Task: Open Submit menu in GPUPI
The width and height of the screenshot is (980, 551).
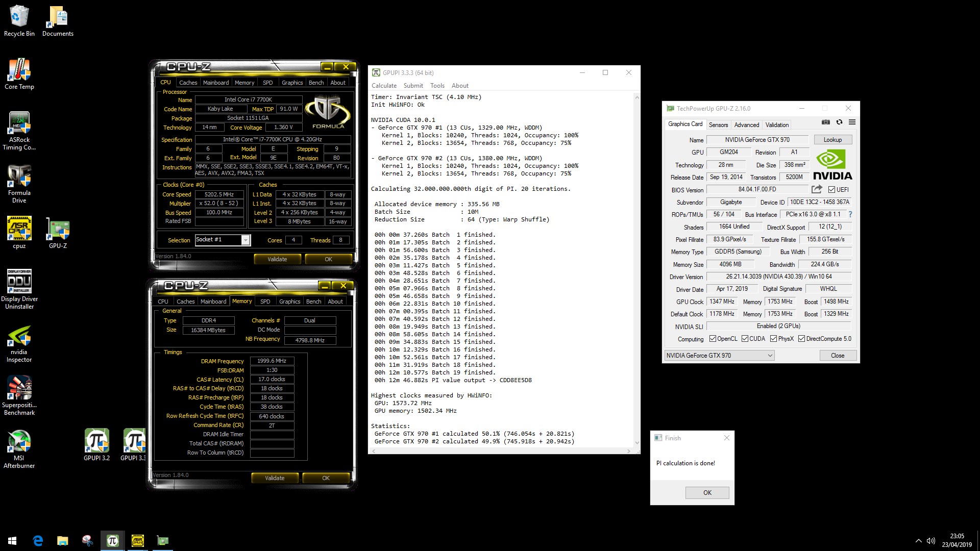Action: pyautogui.click(x=413, y=86)
